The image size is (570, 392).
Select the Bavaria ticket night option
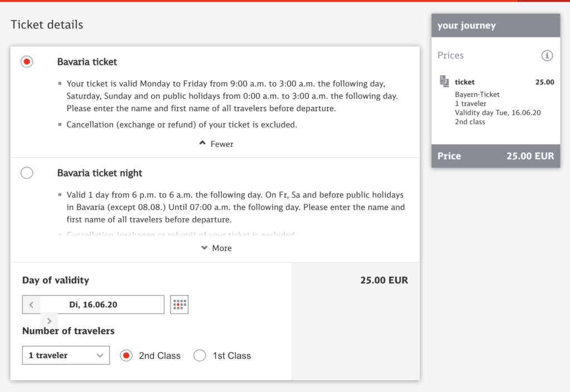27,173
